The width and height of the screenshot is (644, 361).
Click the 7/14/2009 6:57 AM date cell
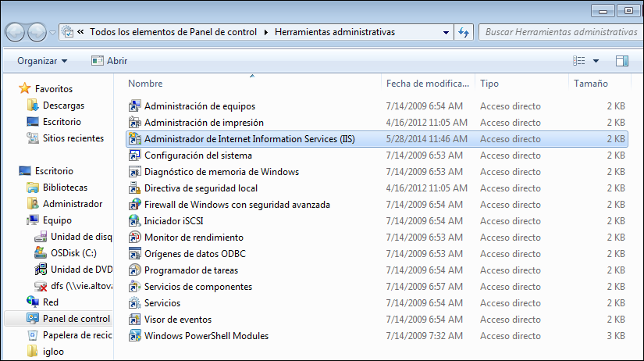[424, 287]
